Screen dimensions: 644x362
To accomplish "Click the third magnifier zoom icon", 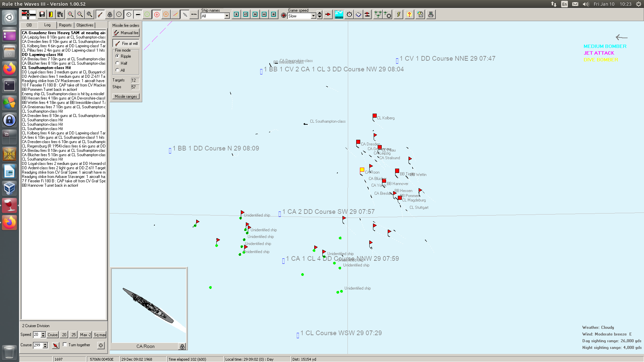I will (89, 14).
